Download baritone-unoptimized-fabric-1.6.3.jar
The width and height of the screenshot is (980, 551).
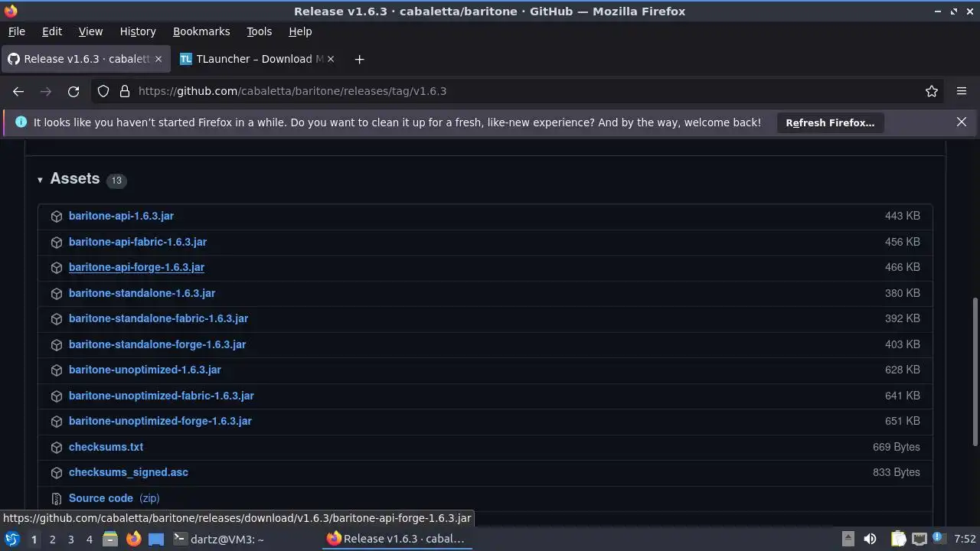[x=161, y=396]
